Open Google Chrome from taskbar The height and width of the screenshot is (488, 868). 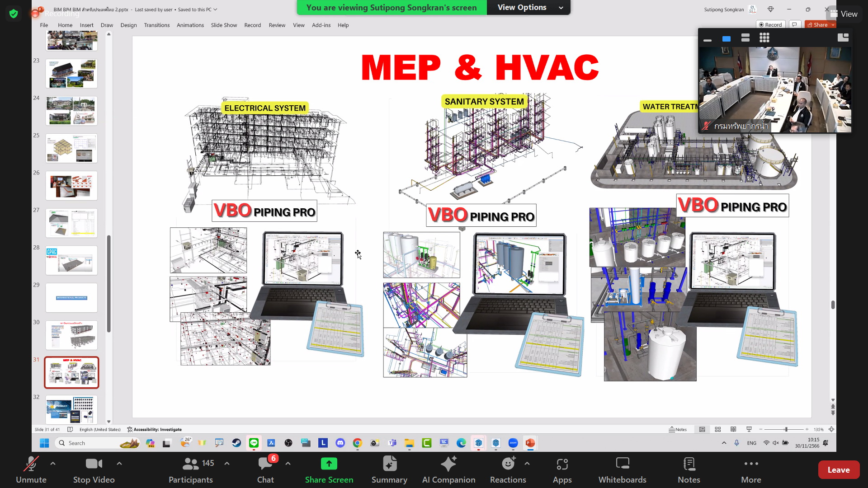[x=358, y=443]
